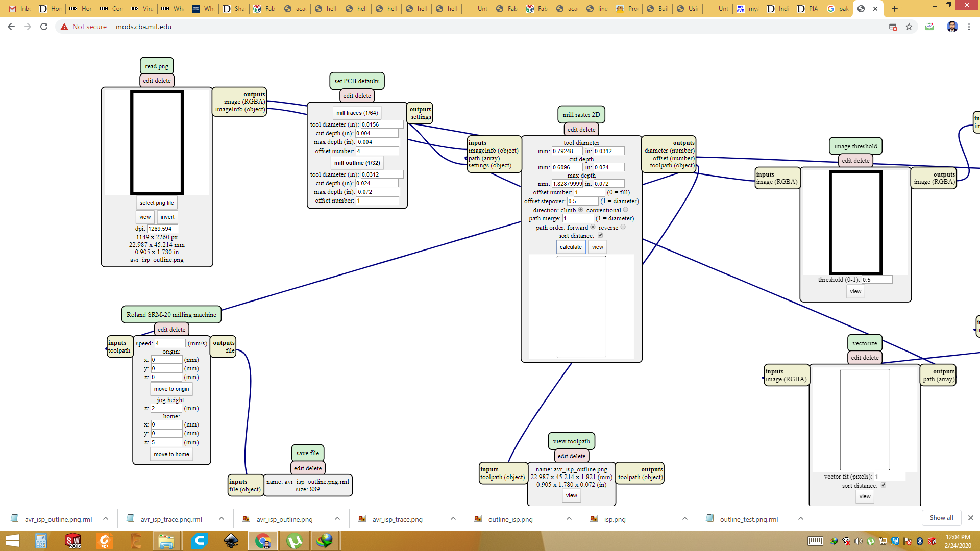Click the 'set PCB defaults' node icon
980x551 pixels.
[x=356, y=80]
